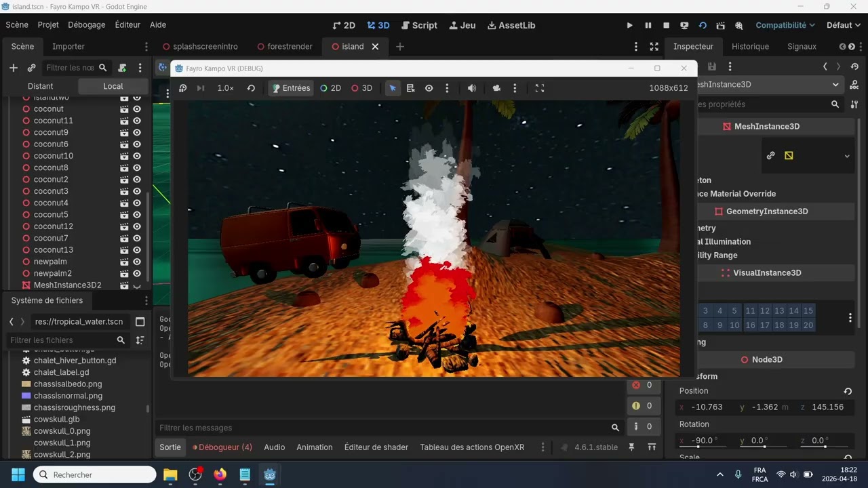The width and height of the screenshot is (868, 488).
Task: Open object history clock icon in Inspector
Action: pos(854,66)
